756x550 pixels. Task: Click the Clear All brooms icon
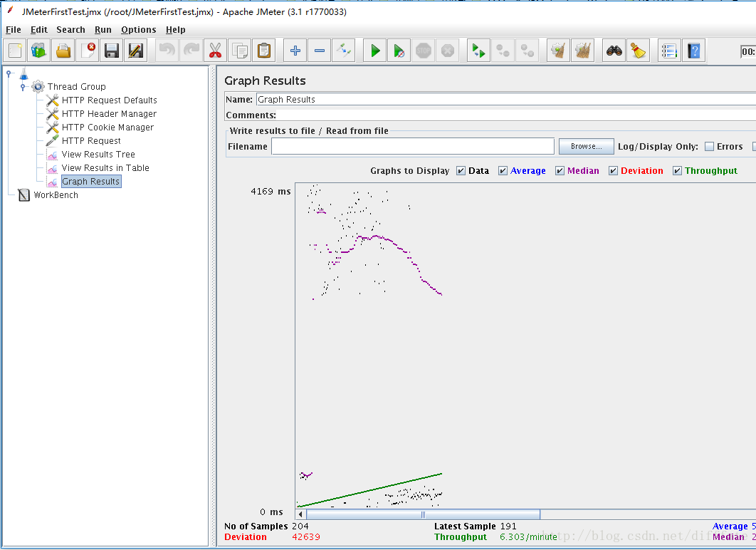coord(582,51)
